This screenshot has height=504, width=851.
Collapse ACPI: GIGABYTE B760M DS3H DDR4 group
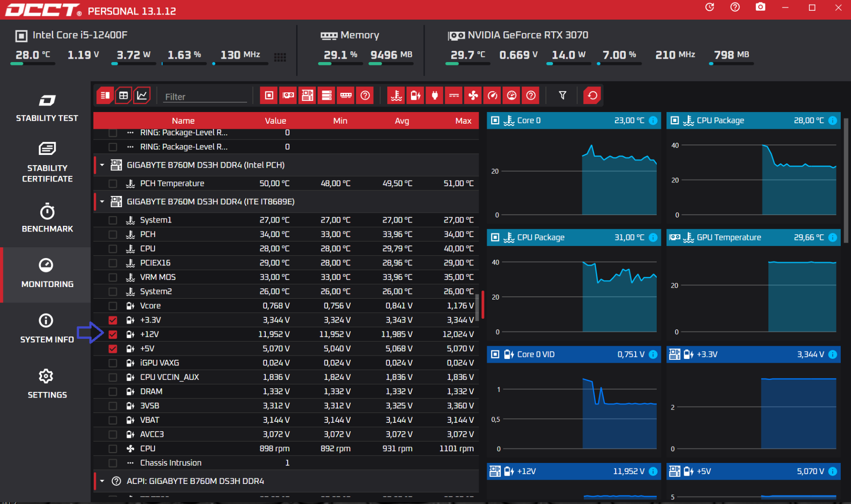(102, 481)
